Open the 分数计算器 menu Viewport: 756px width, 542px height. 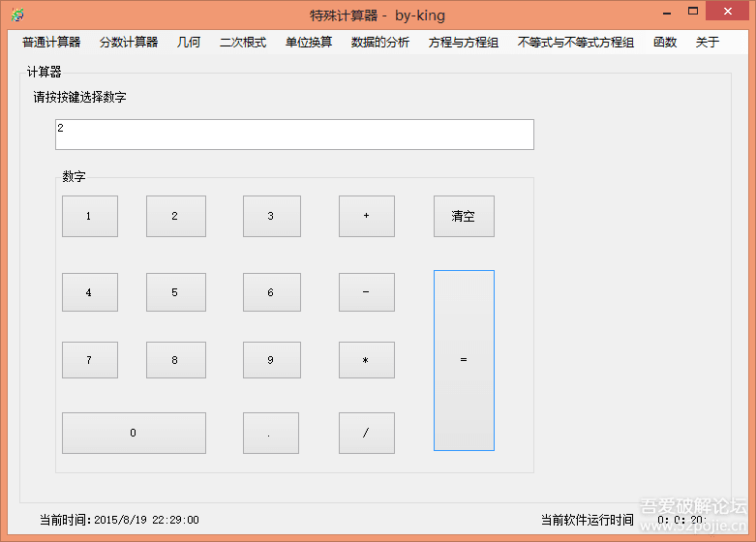(x=129, y=43)
